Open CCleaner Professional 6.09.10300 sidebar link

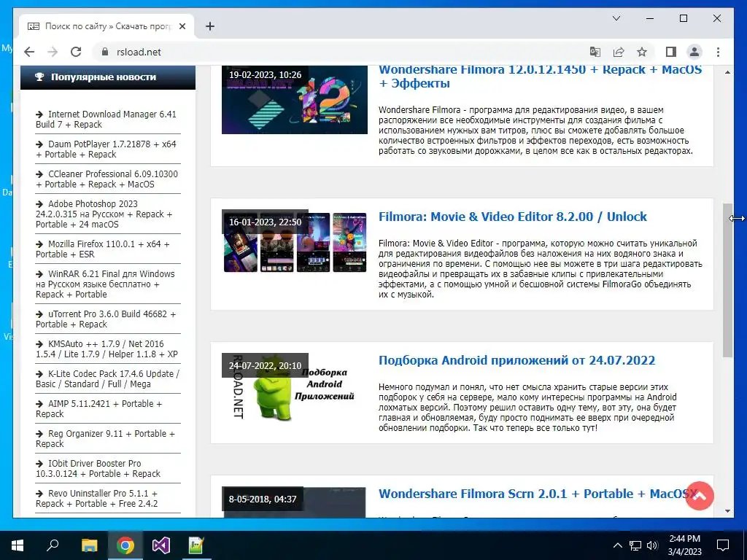(107, 179)
